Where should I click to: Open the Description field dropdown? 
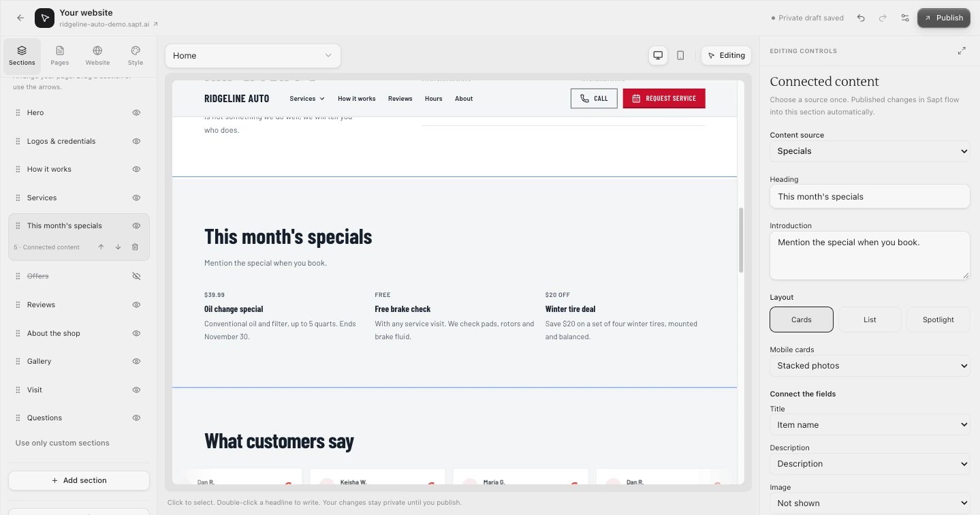pos(870,464)
